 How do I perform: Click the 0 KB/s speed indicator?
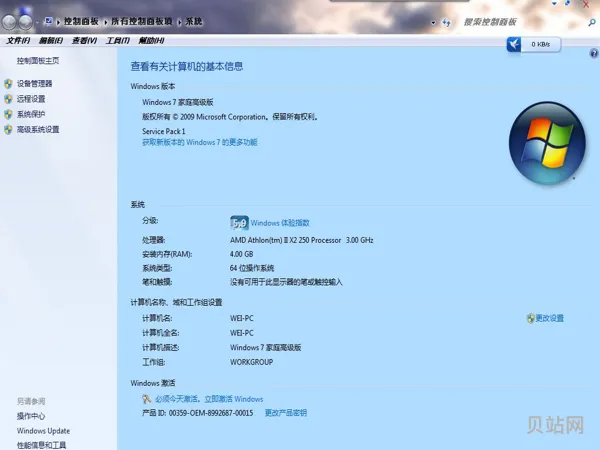[x=540, y=44]
